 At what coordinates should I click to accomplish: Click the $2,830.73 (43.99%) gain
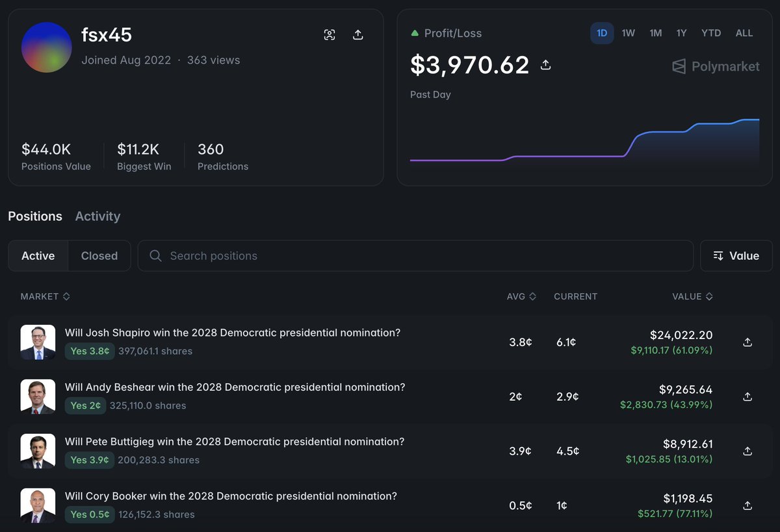(x=666, y=405)
